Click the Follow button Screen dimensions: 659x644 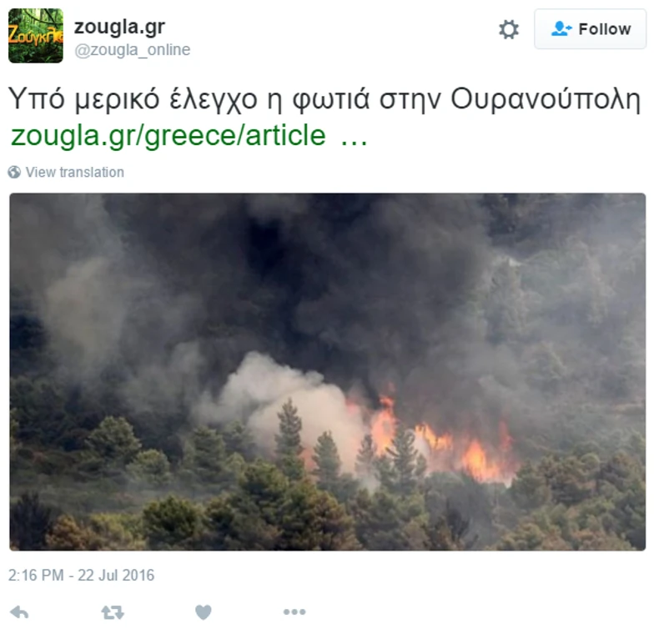(x=590, y=29)
